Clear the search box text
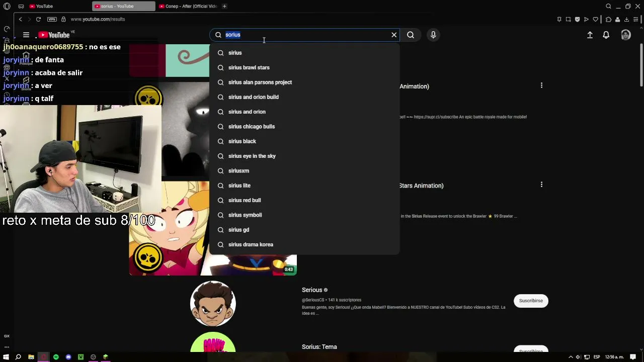644x362 pixels. pos(394,35)
